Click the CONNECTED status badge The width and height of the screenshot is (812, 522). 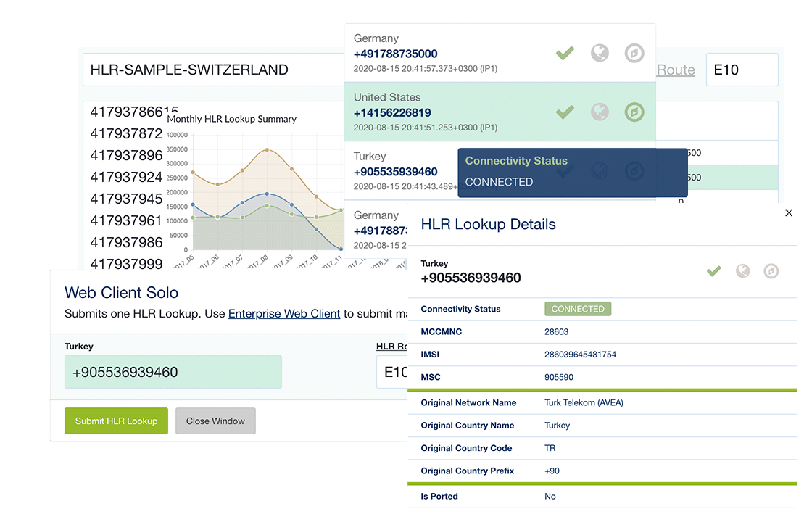(x=578, y=308)
